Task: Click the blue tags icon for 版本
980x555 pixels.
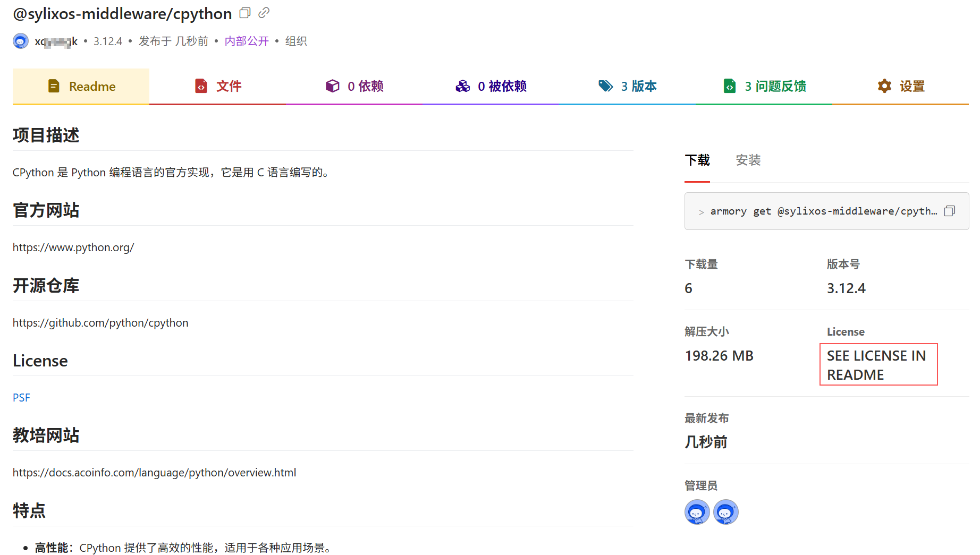Action: pos(606,86)
